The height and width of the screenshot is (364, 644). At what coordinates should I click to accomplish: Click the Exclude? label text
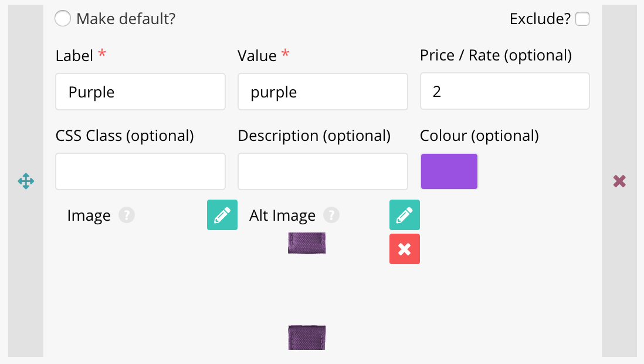coord(540,19)
